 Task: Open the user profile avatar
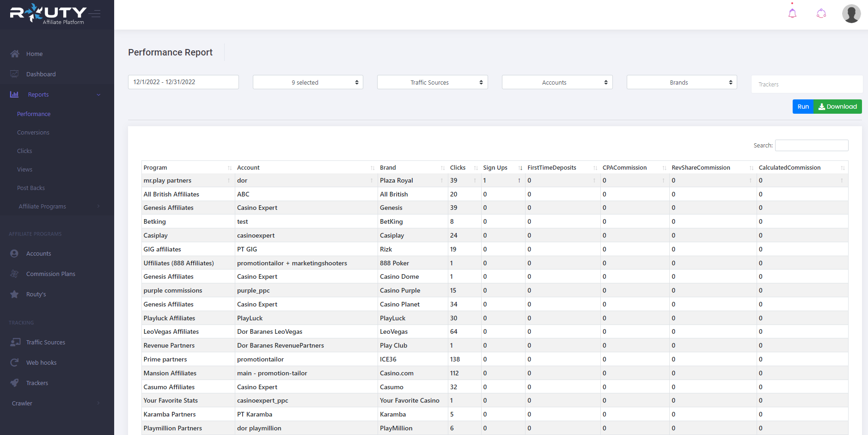(x=851, y=13)
